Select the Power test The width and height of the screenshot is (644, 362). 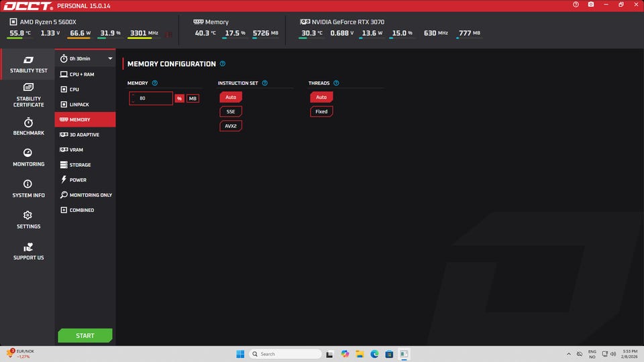point(85,180)
